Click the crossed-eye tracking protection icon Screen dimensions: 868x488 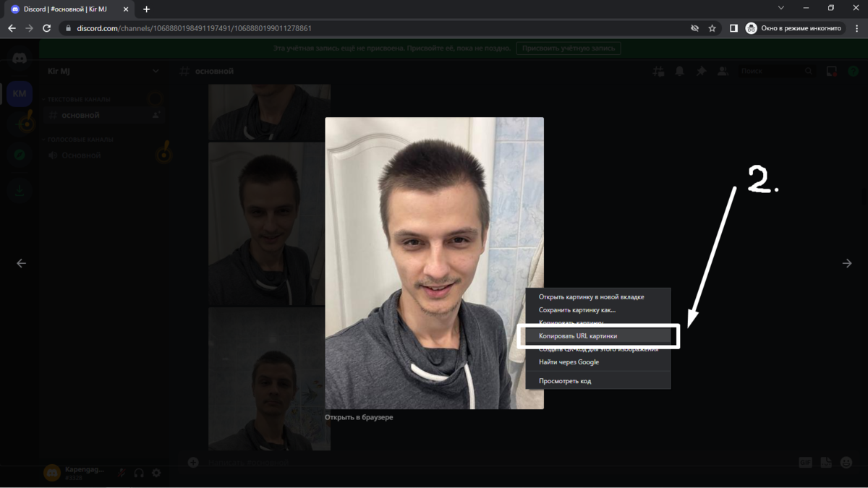click(x=694, y=28)
